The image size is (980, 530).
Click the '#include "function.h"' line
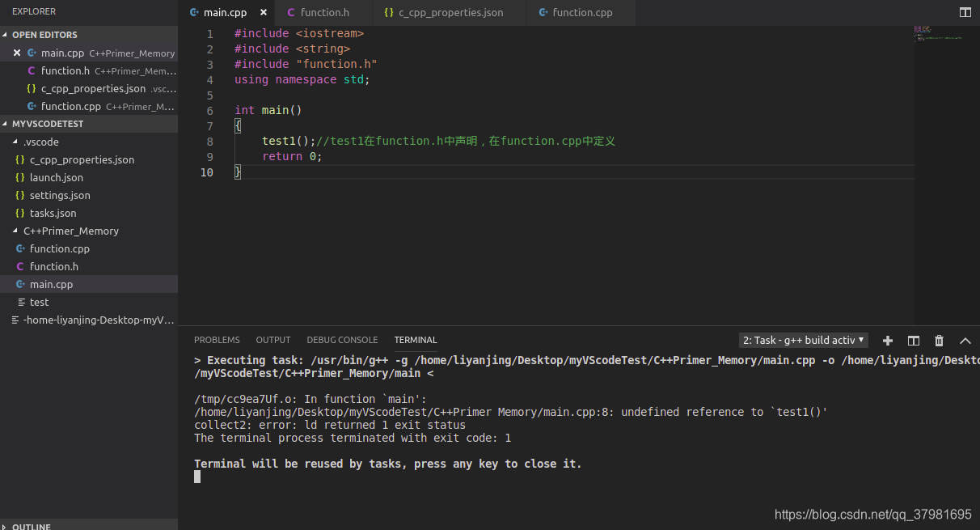pyautogui.click(x=306, y=64)
